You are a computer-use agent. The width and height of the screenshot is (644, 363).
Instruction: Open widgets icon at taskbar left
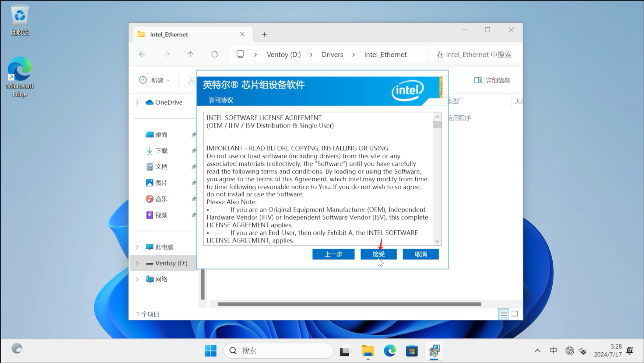17,349
